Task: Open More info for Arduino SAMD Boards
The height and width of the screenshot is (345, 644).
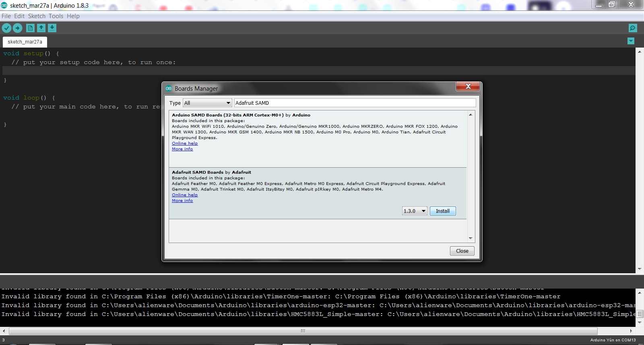Action: [x=182, y=149]
